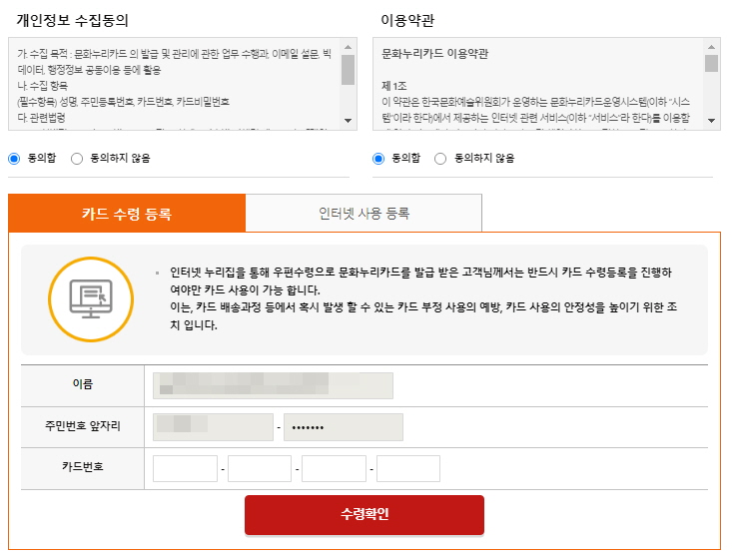Click up arrow of 개인정보 수집동의 scrollbar
Screen dimensions: 732x560
tap(348, 47)
